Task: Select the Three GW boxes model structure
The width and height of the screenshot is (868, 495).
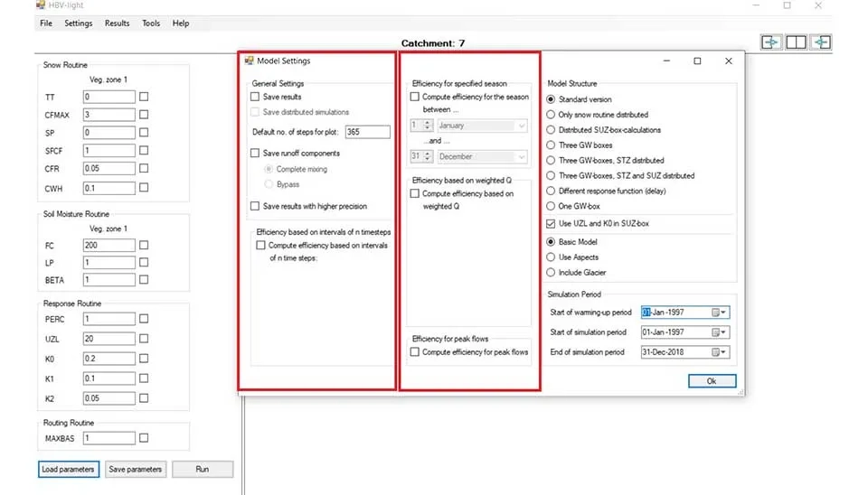Action: (552, 145)
